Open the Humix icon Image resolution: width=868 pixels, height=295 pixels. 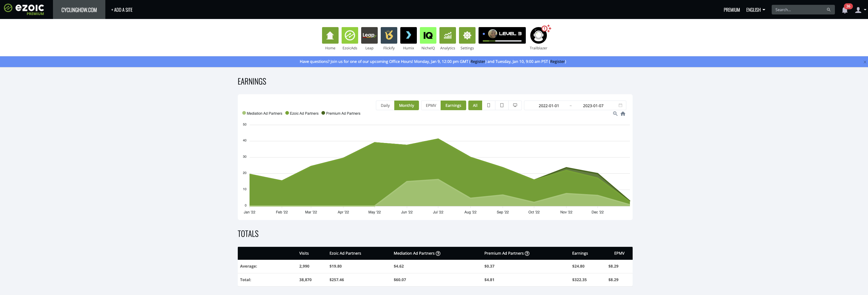pos(408,36)
